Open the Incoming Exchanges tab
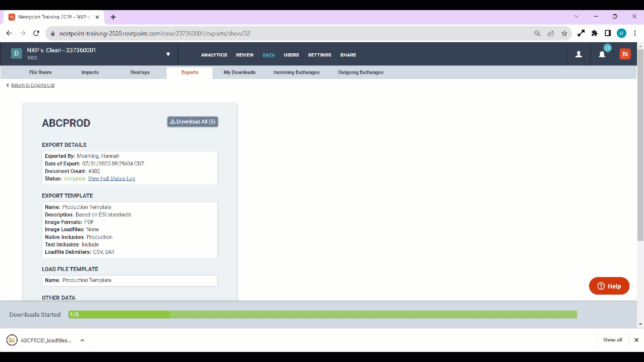Viewport: 644px width, 362px height. (296, 72)
